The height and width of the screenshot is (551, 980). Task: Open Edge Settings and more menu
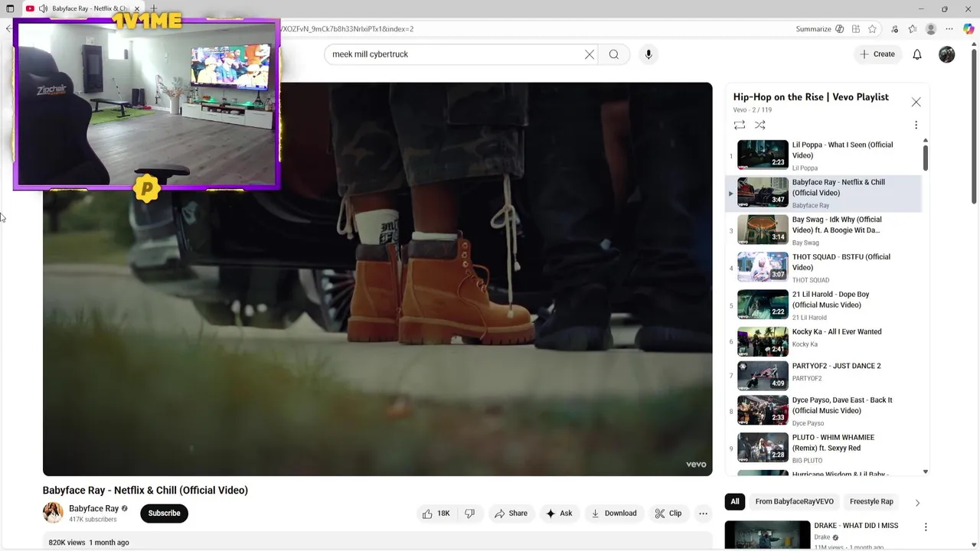(x=949, y=29)
